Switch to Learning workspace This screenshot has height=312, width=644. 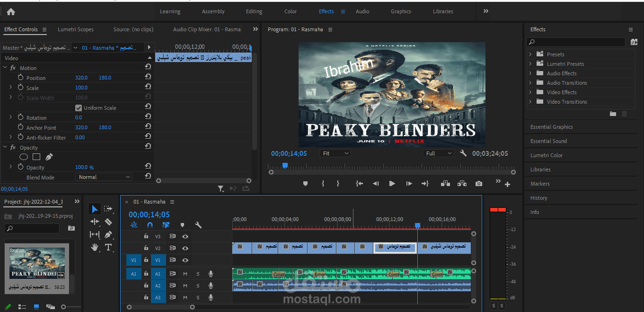tap(170, 11)
